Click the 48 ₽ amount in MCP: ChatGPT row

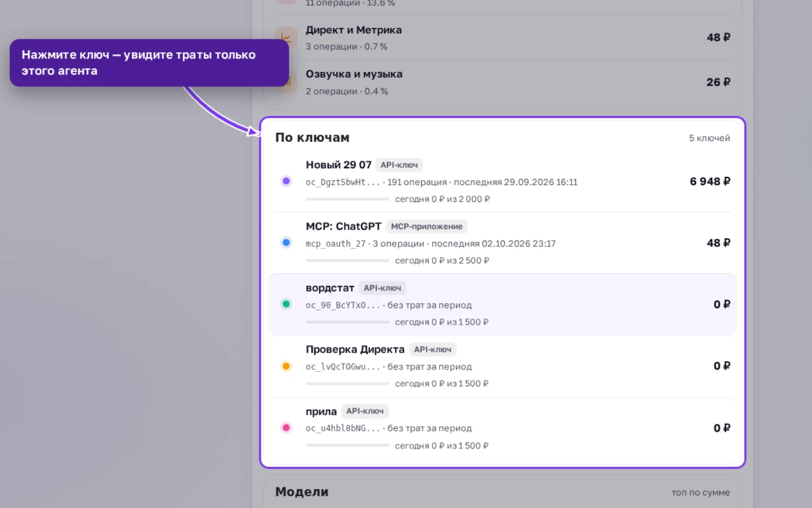[719, 243]
